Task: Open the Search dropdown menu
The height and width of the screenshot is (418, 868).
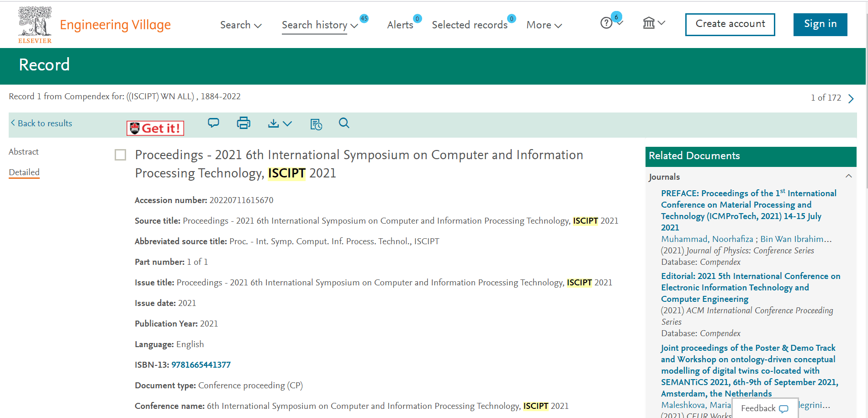Action: (x=241, y=25)
